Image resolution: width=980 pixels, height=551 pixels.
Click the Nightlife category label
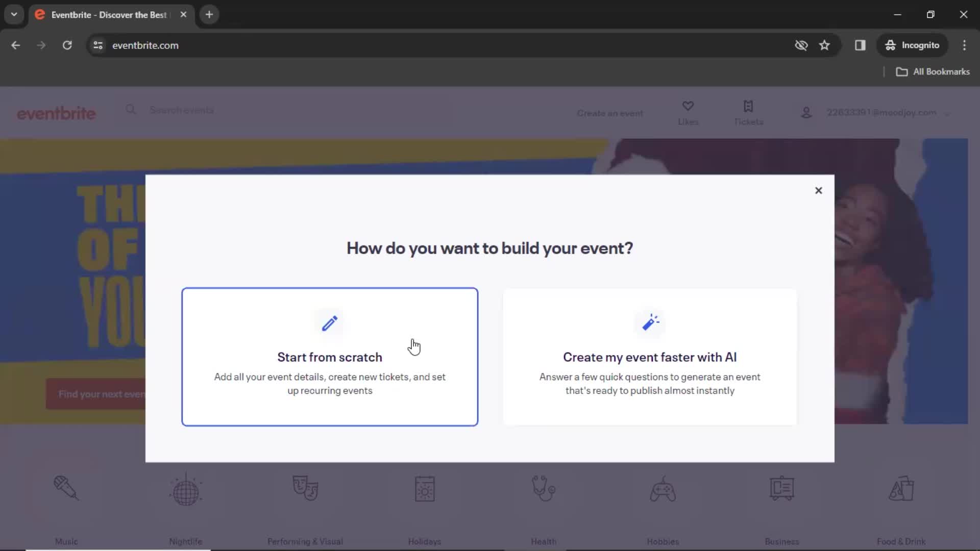coord(186,541)
